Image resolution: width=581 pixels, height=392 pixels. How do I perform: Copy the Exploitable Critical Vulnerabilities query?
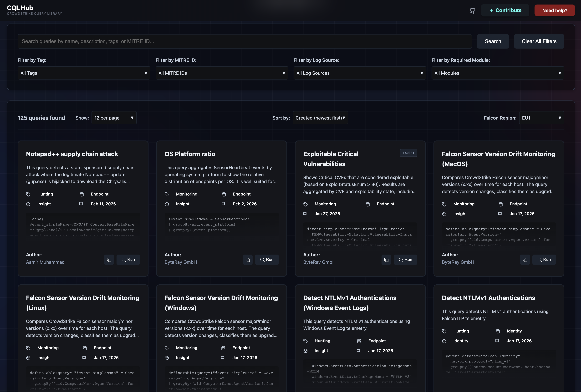[x=386, y=260]
